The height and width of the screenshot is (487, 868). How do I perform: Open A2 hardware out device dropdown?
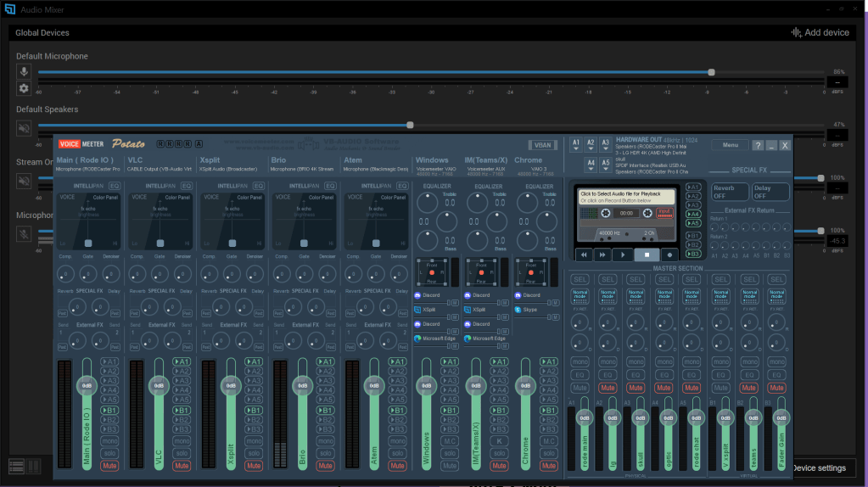591,145
